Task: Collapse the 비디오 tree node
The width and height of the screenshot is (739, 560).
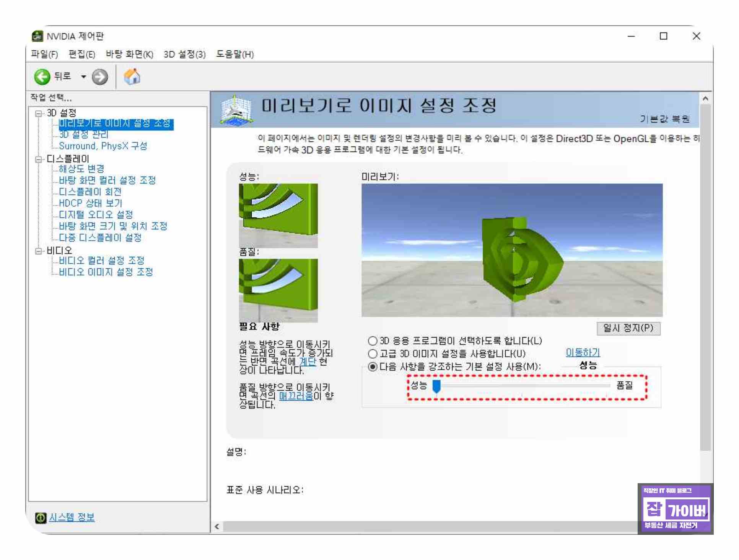Action: pos(38,251)
